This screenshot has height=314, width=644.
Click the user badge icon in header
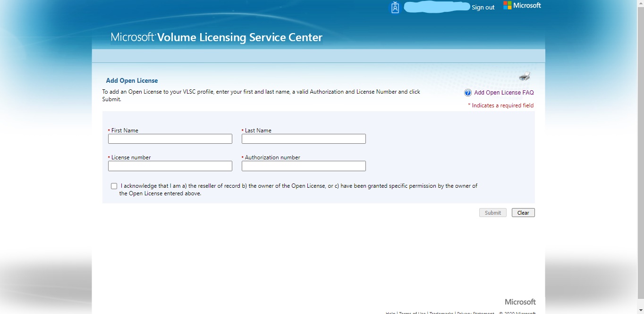[395, 8]
